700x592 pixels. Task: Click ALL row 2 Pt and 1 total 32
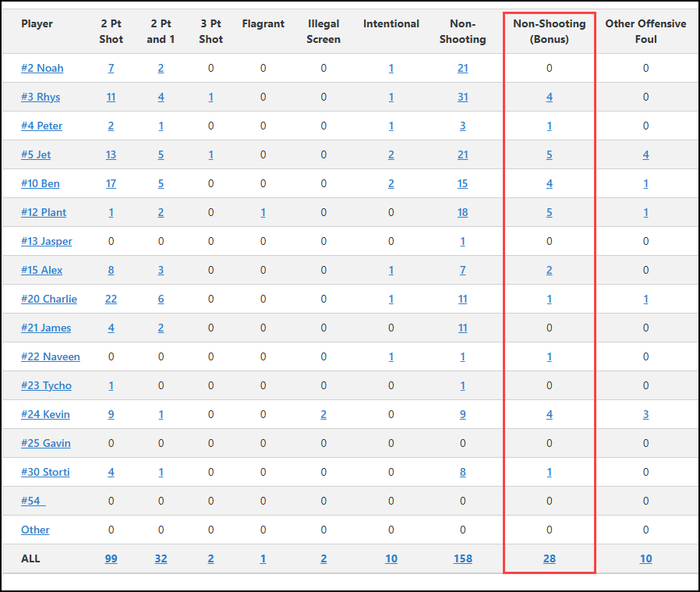(x=161, y=558)
